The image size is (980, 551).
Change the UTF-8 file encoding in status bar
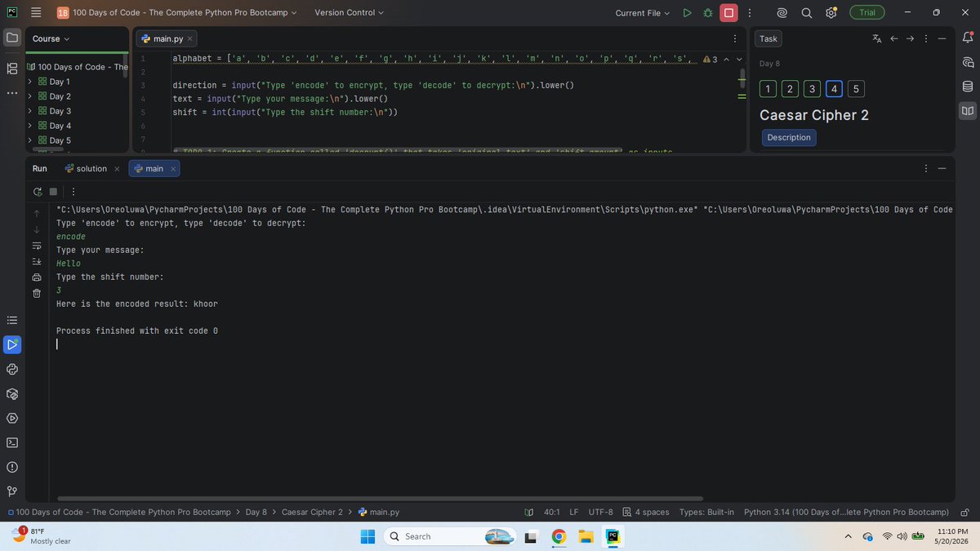[600, 512]
